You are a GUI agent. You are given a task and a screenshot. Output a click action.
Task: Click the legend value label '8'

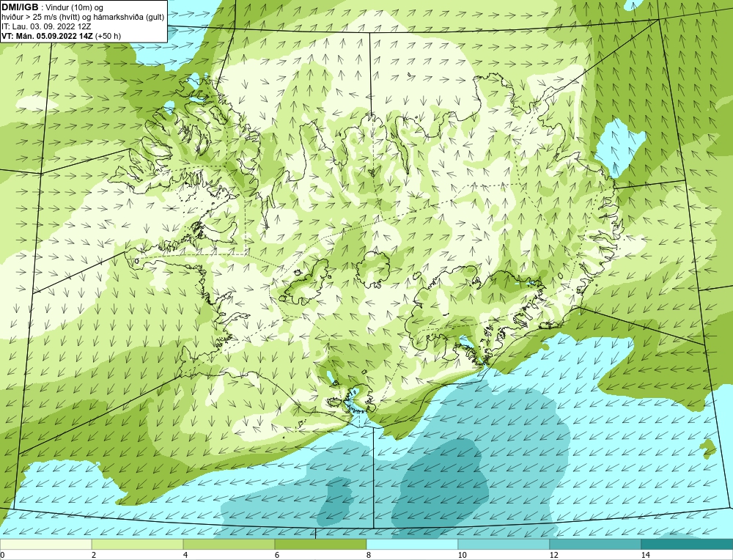tap(369, 555)
